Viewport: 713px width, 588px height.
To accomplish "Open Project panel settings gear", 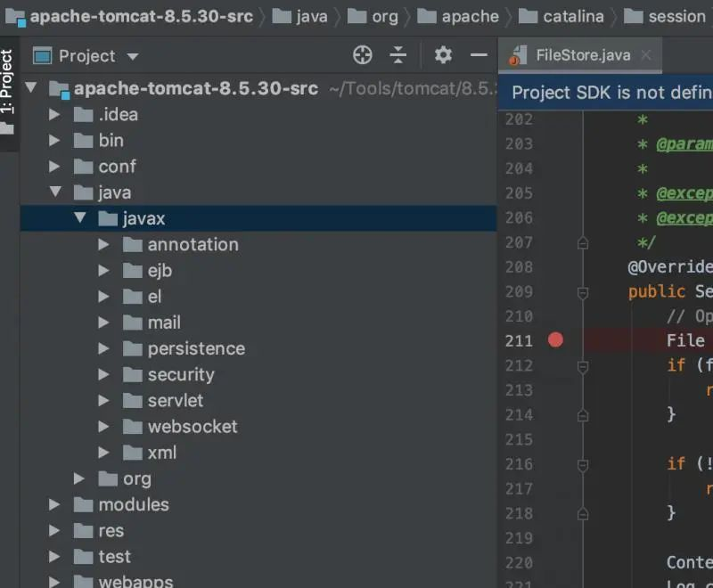I will (x=443, y=55).
